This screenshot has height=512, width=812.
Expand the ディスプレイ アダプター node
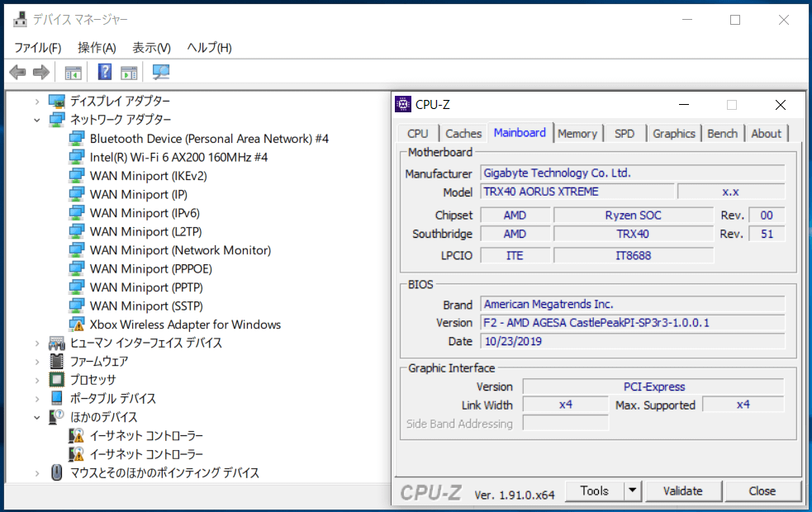tap(37, 102)
